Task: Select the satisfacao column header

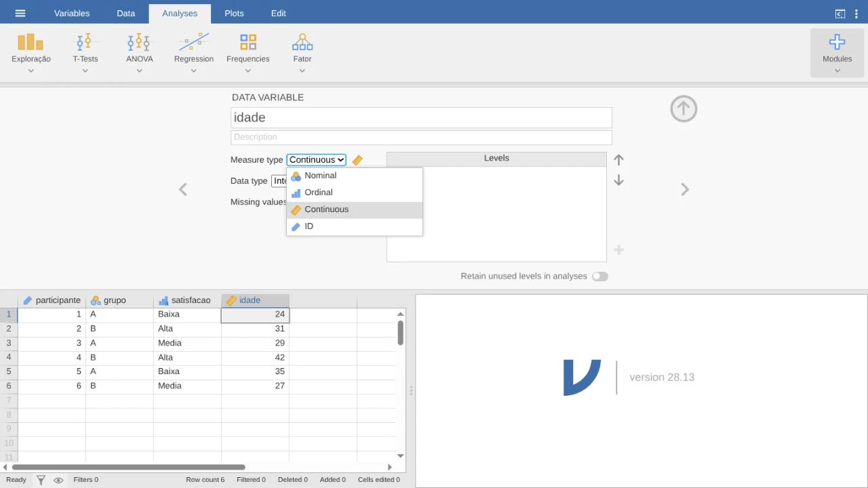Action: 188,300
